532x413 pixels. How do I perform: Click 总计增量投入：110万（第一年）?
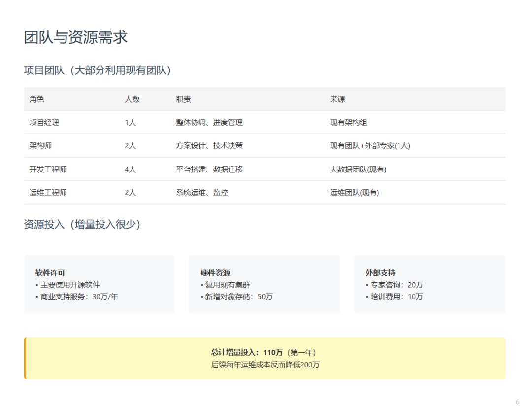point(265,352)
